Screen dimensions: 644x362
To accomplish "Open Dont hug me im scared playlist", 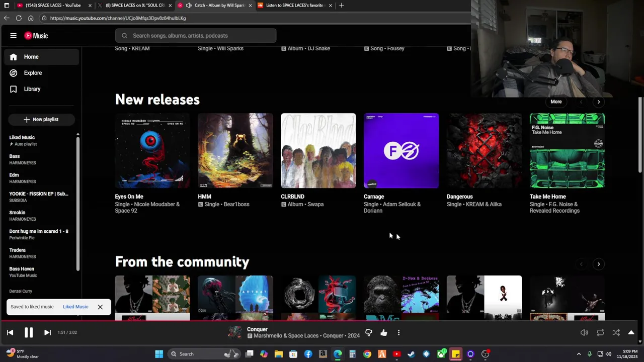I will [x=40, y=234].
